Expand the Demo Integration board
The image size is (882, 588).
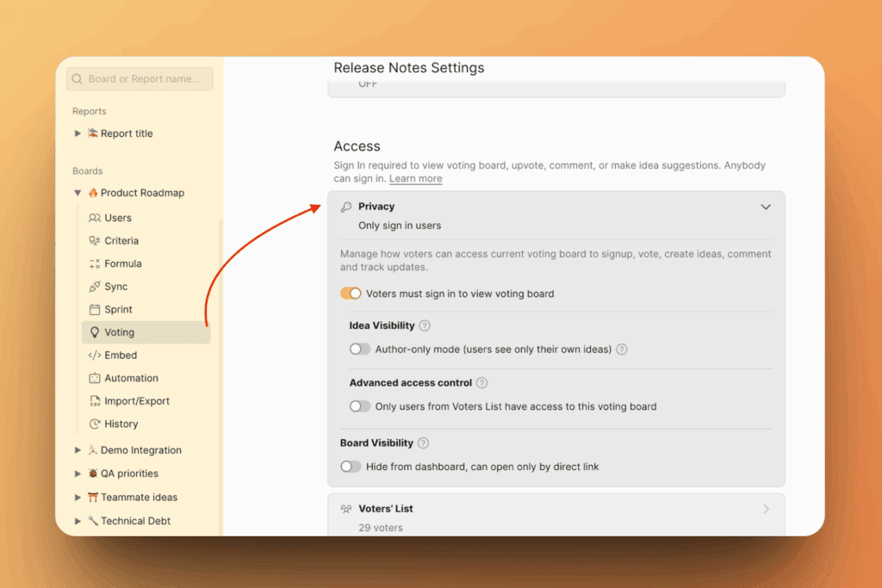(78, 450)
